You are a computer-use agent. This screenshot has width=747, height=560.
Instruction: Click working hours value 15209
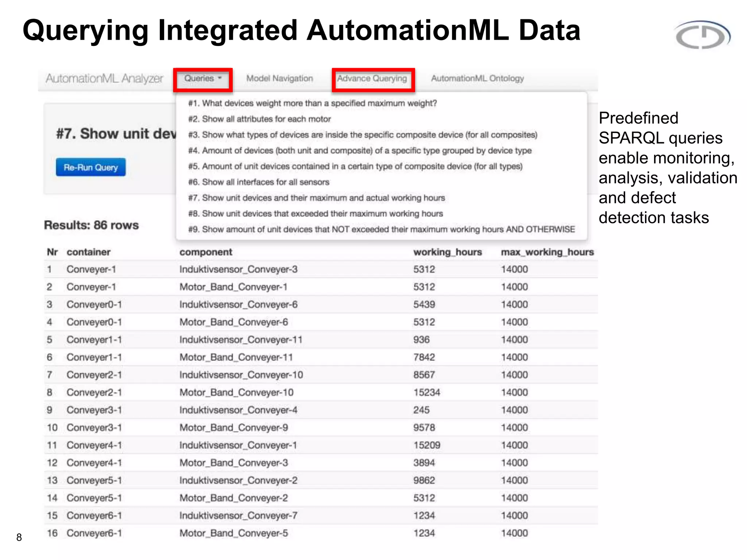tap(427, 445)
